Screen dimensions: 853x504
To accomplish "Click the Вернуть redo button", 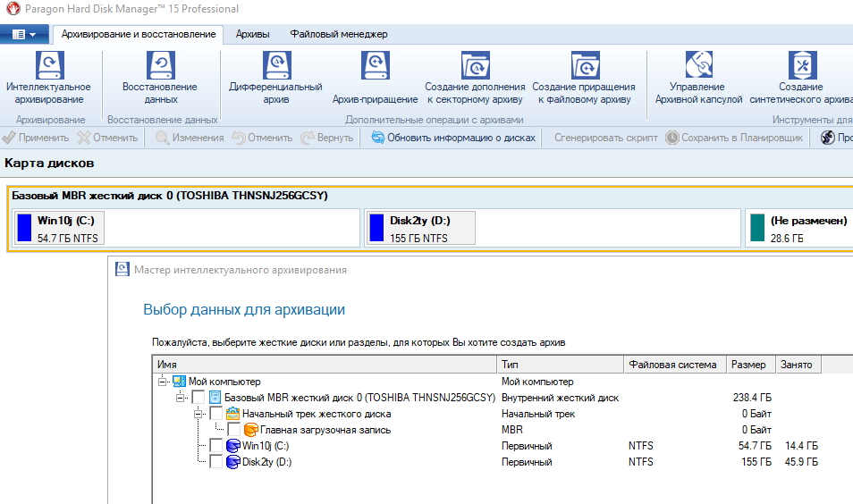I will (x=327, y=138).
